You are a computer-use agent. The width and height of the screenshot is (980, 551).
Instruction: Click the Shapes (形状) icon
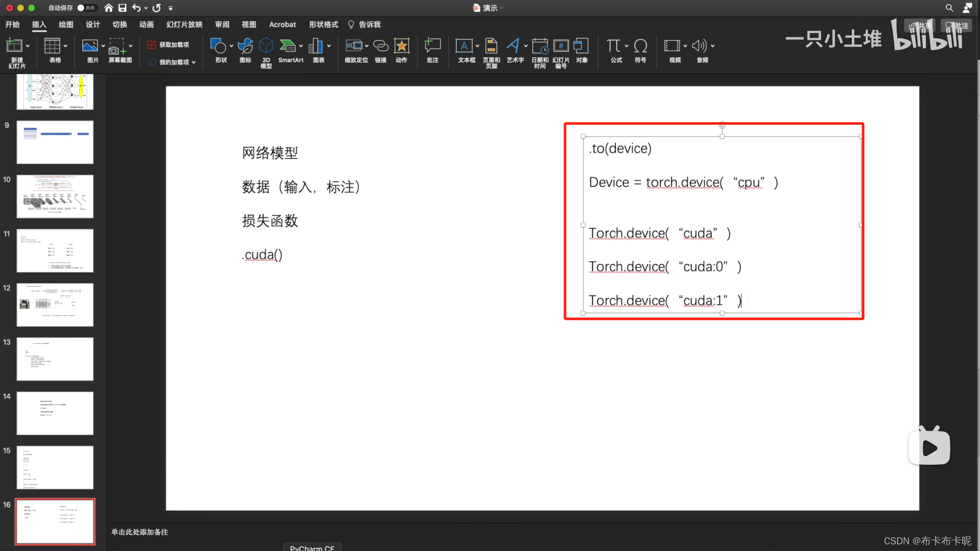218,46
